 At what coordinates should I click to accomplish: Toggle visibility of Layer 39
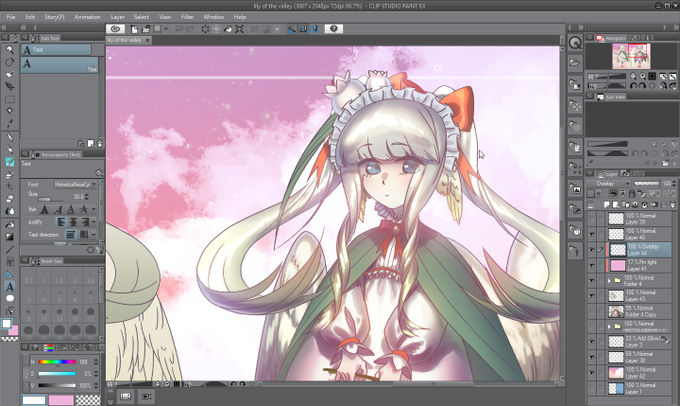tap(592, 219)
